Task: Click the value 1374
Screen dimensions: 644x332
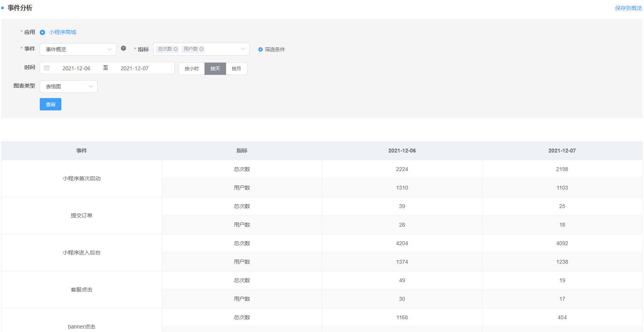Action: [402, 262]
